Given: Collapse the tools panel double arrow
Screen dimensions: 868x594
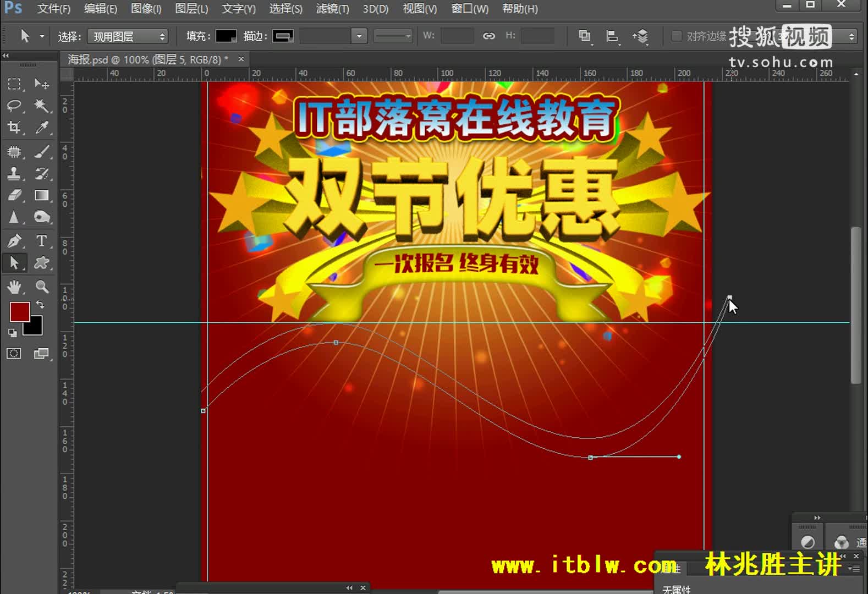Looking at the screenshot, I should (6, 55).
